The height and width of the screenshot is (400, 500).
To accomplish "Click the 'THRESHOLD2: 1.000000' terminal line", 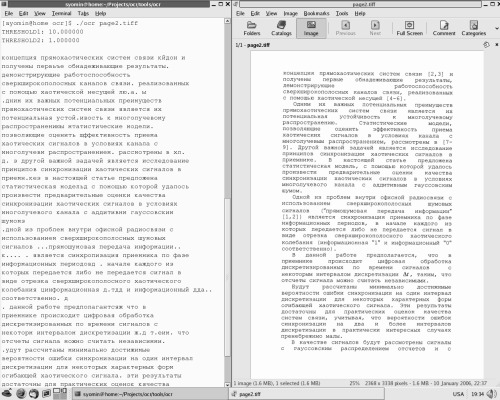I will point(40,40).
